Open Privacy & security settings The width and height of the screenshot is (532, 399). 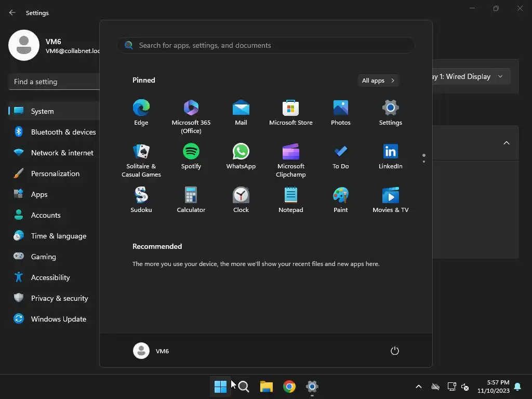tap(54, 298)
